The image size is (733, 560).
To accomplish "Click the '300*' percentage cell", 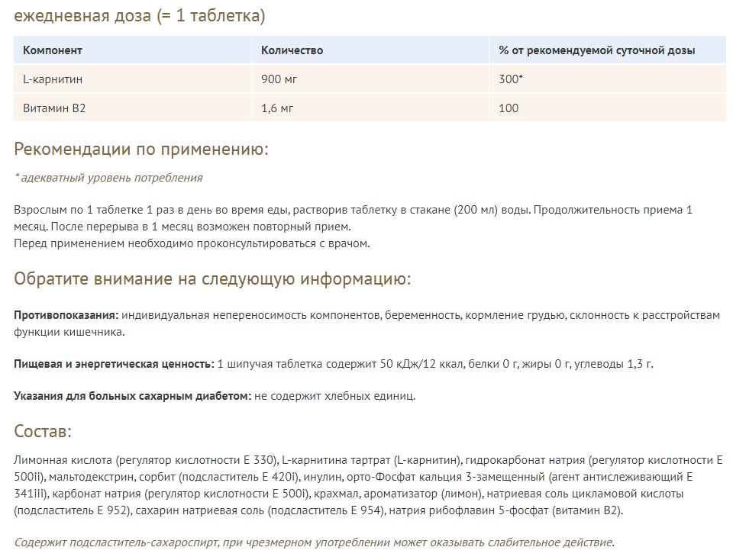I will click(x=511, y=79).
